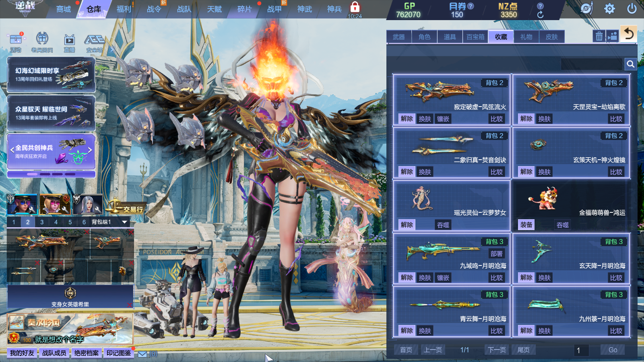Switch to the 道具 items tab
644x362 pixels.
click(450, 37)
